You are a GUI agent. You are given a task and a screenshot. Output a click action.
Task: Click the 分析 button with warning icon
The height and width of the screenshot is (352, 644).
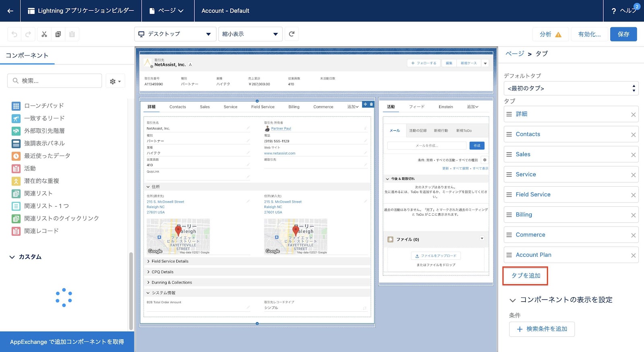pos(551,34)
